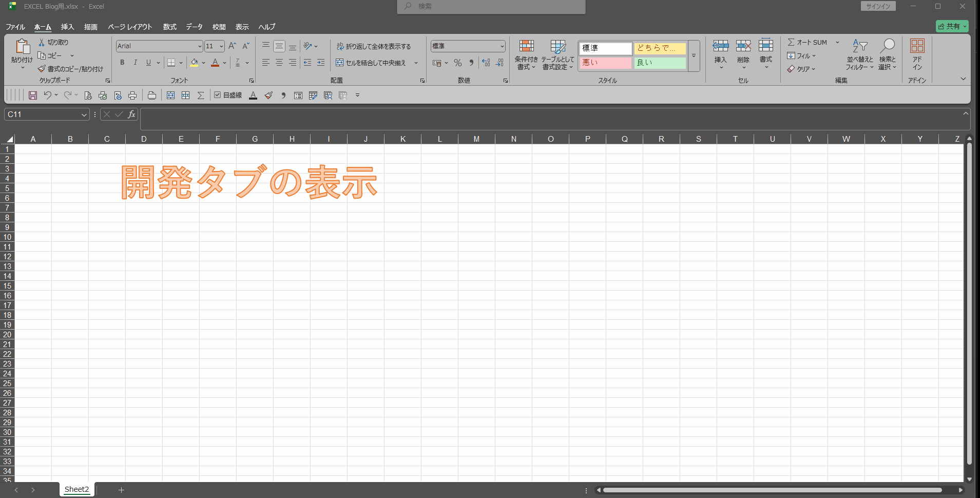The height and width of the screenshot is (498, 980).
Task: Click the Share (共有) button
Action: tap(952, 26)
